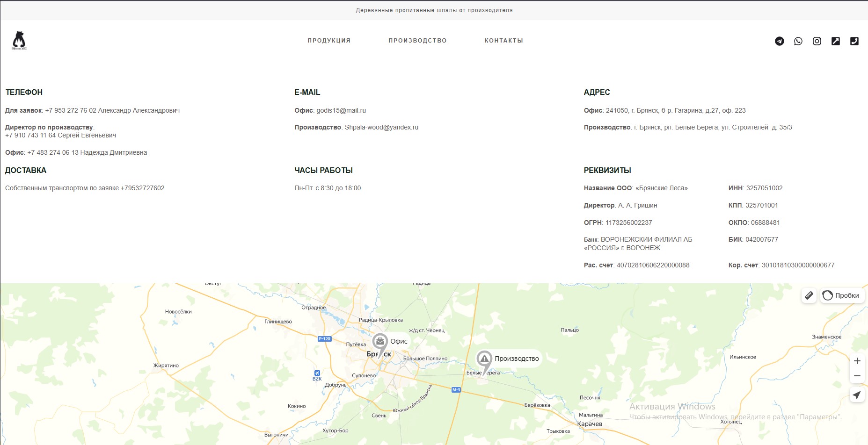This screenshot has height=445, width=868.
Task: Select the КОНТАКТЫ menu item
Action: [x=504, y=40]
